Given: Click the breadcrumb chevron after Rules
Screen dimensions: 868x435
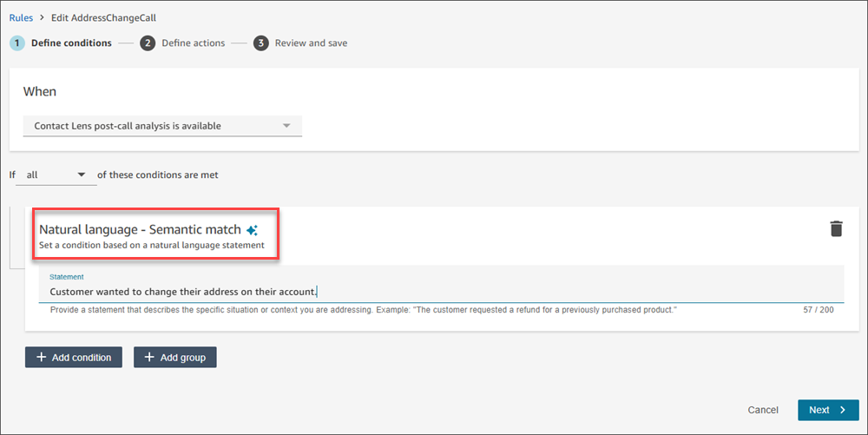Looking at the screenshot, I should pyautogui.click(x=41, y=17).
